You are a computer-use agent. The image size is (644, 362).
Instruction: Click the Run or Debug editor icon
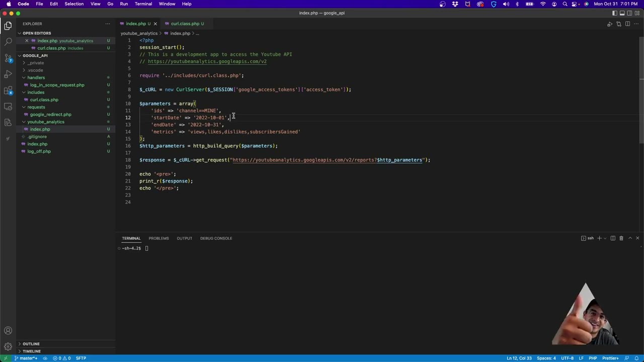tap(610, 24)
